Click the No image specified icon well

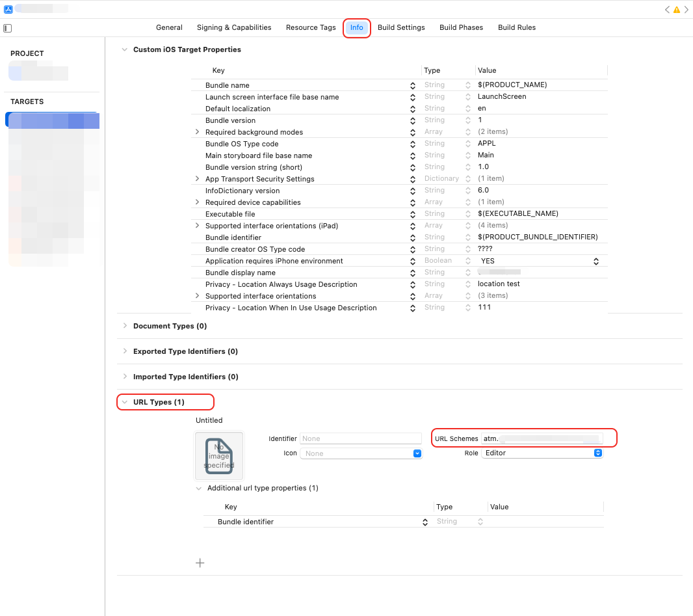(219, 455)
